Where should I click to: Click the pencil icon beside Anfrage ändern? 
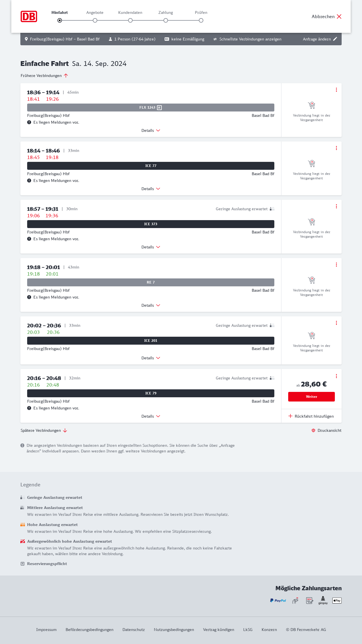coord(335,39)
